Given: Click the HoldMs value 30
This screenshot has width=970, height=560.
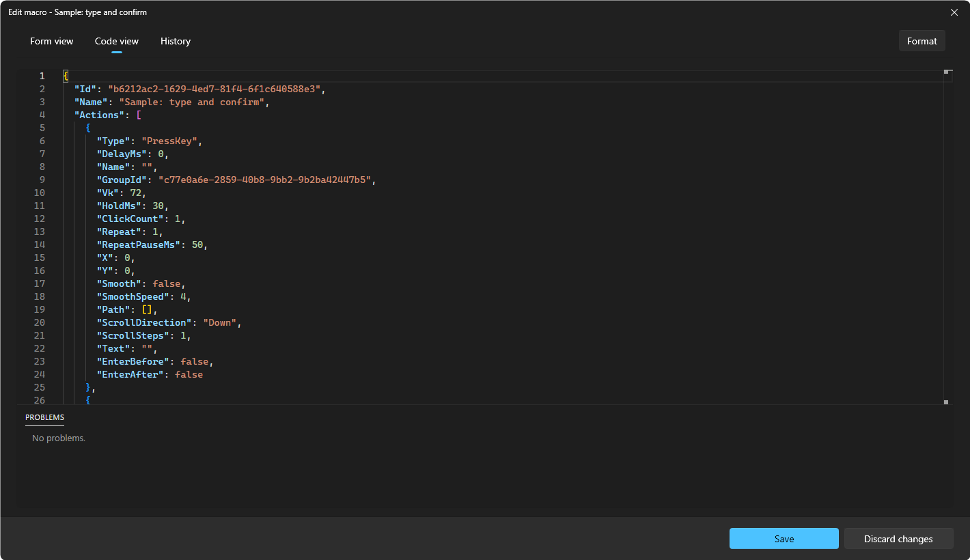Looking at the screenshot, I should (x=158, y=206).
